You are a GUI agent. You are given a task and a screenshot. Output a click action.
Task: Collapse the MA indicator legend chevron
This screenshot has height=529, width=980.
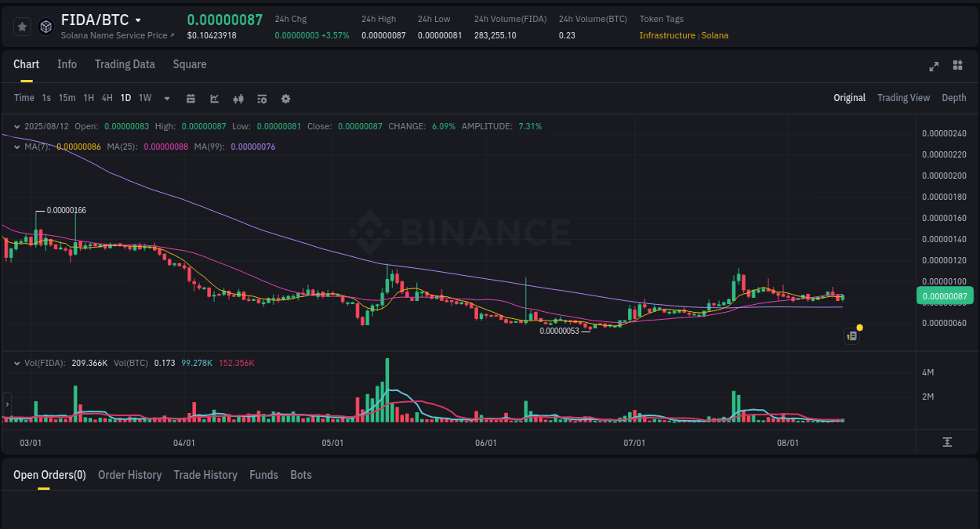click(x=17, y=147)
